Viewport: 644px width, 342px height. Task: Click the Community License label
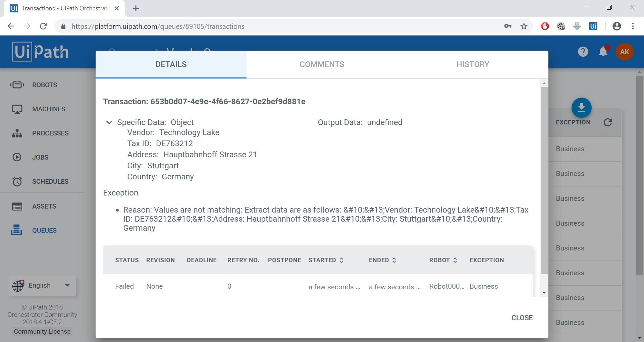click(42, 331)
